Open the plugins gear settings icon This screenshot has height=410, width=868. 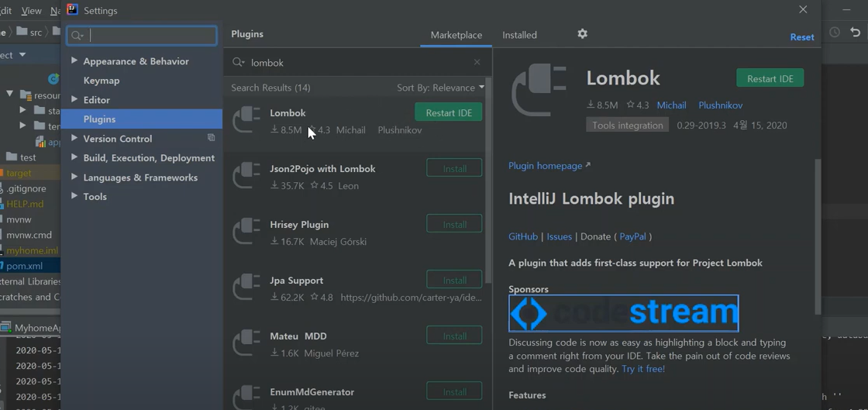pyautogui.click(x=582, y=34)
